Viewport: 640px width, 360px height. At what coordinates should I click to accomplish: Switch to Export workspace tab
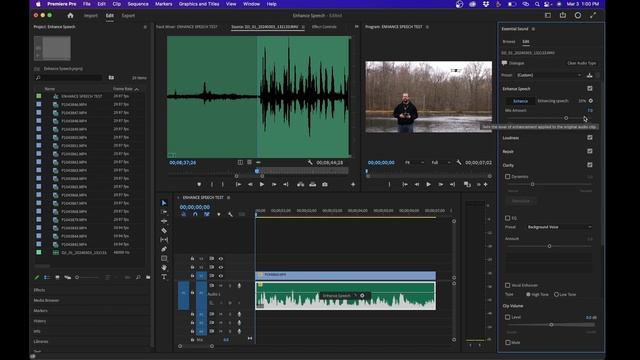tap(128, 16)
